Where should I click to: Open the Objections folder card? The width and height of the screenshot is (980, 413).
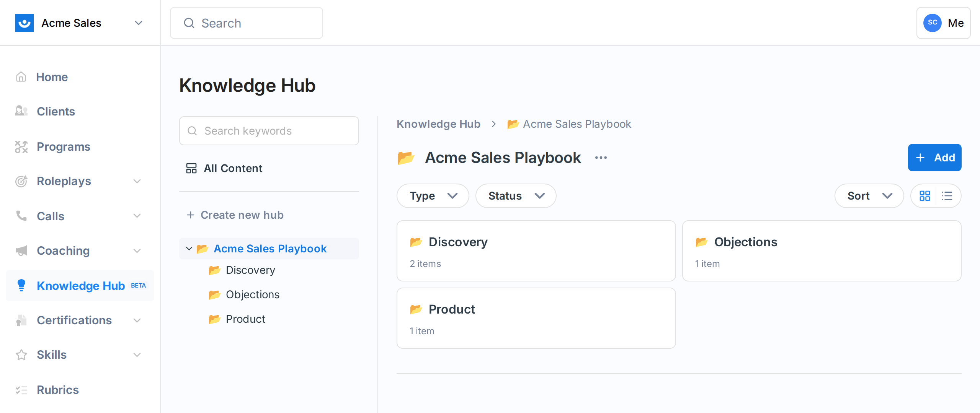pyautogui.click(x=822, y=251)
